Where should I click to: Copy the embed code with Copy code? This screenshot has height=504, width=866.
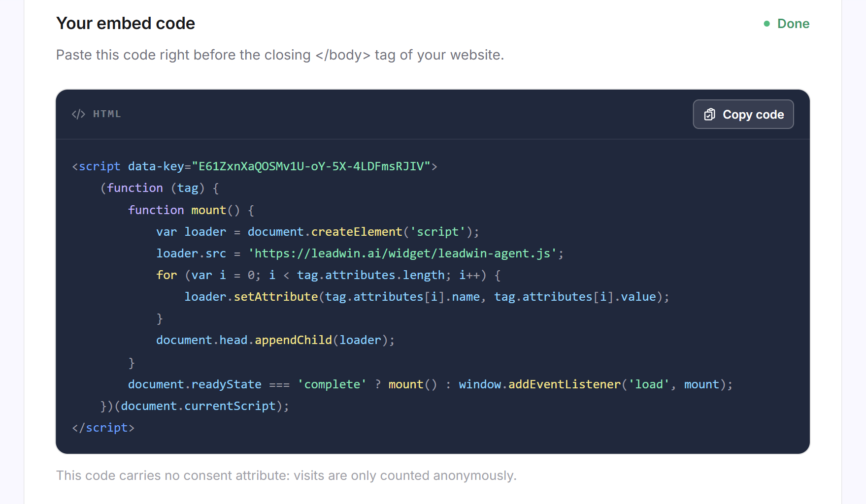click(x=743, y=114)
